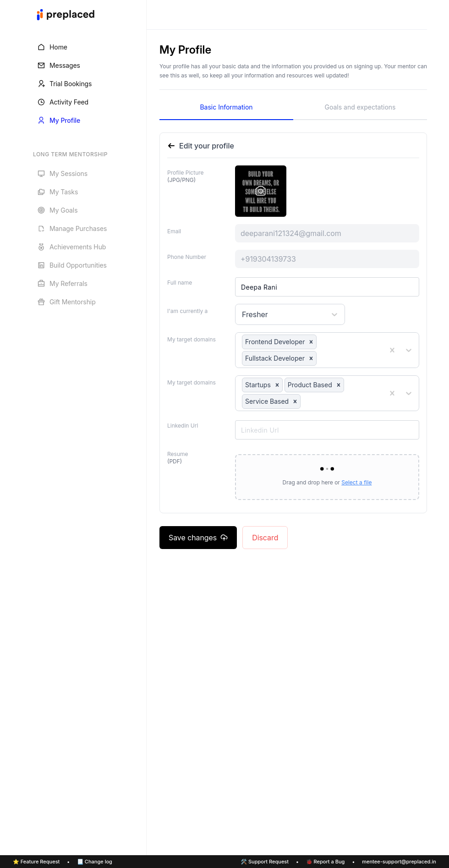
Task: Click the Select a file link
Action: [356, 483]
